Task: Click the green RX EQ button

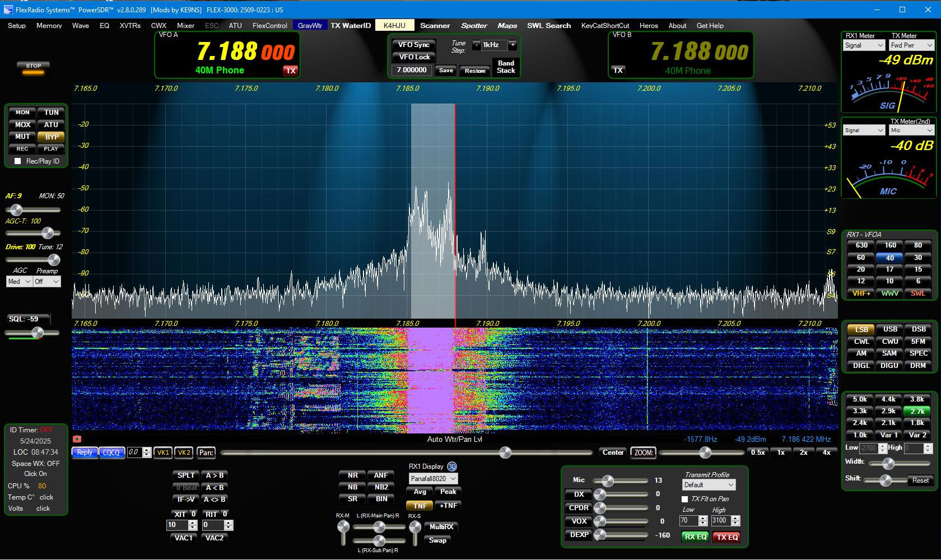Action: point(695,536)
